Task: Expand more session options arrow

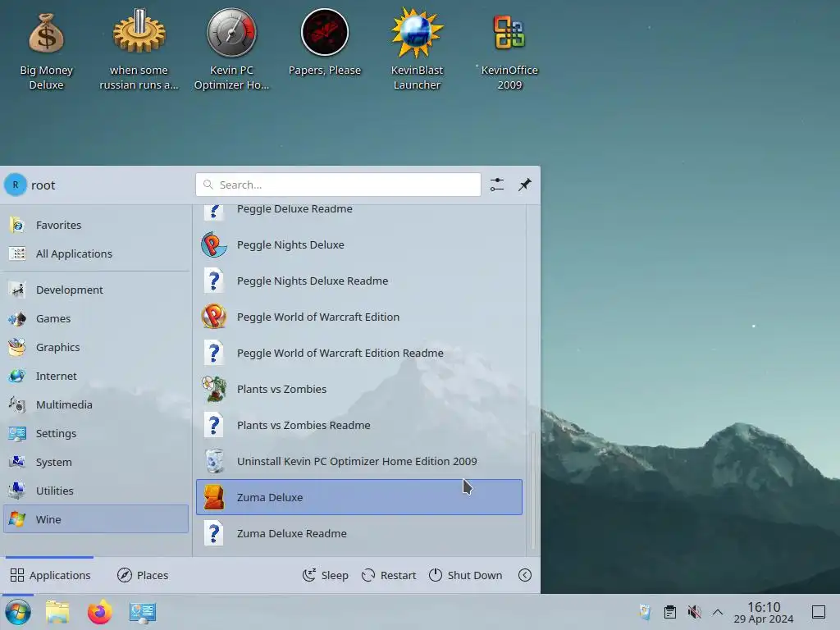Action: (x=525, y=575)
